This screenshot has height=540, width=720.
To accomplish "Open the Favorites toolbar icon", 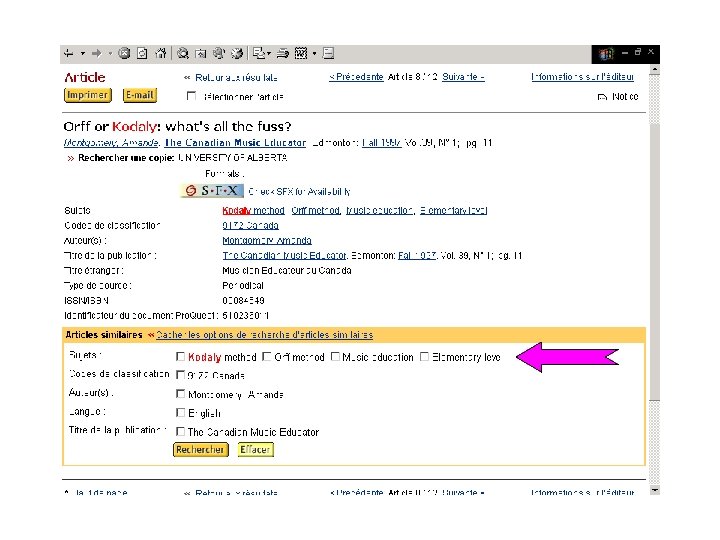I will pyautogui.click(x=201, y=53).
